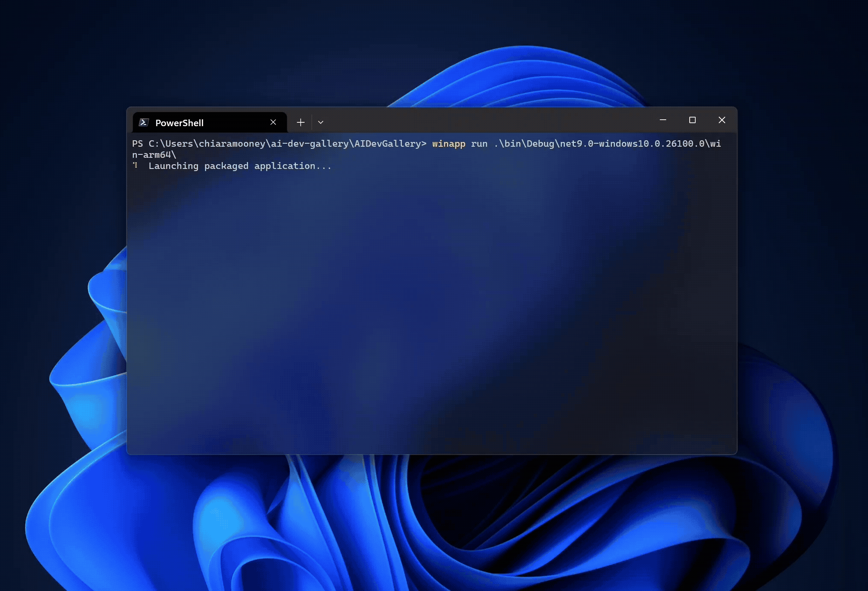Viewport: 868px width, 591px height.
Task: Click the Launching packaged application text
Action: pos(239,166)
